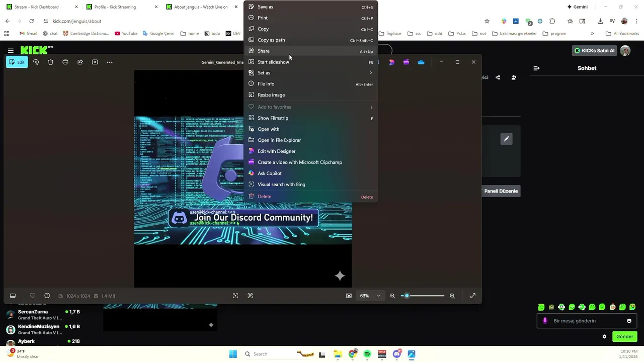Image resolution: width=644 pixels, height=362 pixels.
Task: Open chat settings gear icon
Action: coord(604,337)
